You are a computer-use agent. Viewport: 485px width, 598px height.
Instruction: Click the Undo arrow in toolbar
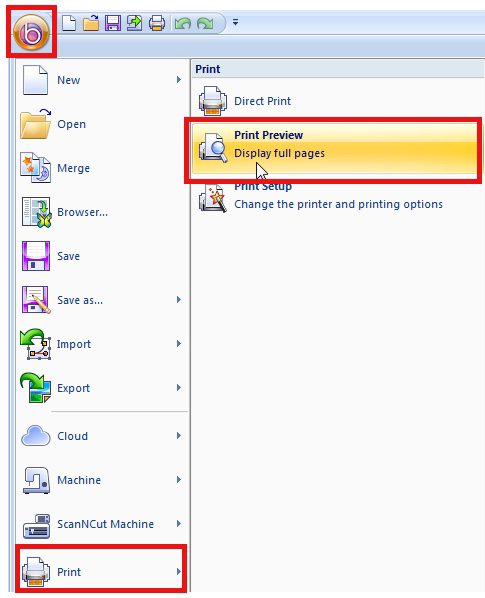point(183,24)
